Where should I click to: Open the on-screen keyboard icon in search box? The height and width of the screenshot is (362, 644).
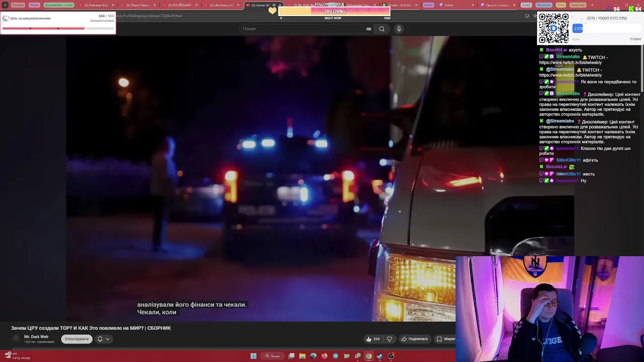pyautogui.click(x=369, y=29)
